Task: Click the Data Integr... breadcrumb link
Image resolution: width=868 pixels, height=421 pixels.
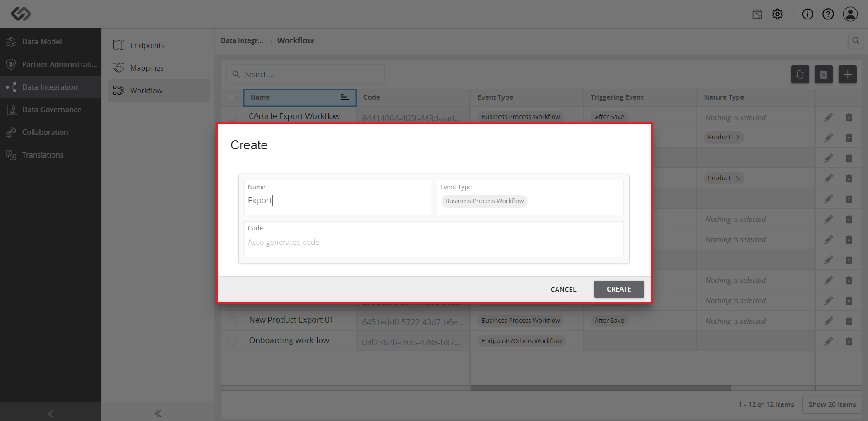Action: [242, 41]
